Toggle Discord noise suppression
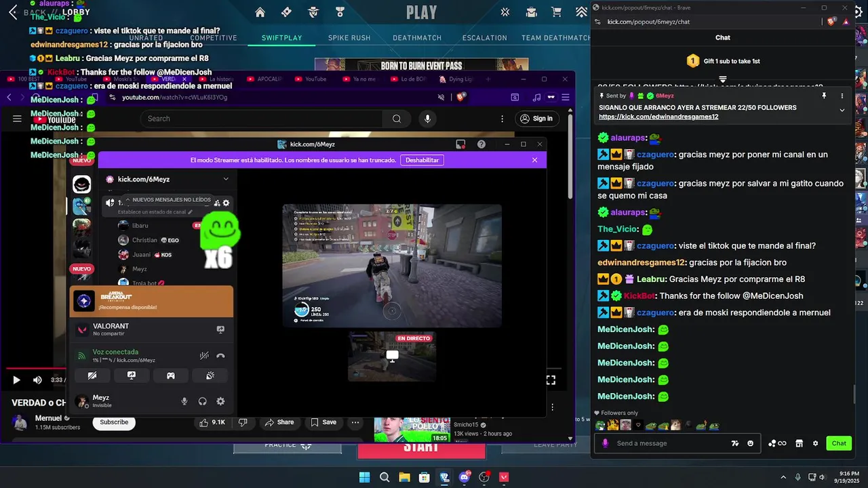Image resolution: width=868 pixels, height=488 pixels. point(204,356)
